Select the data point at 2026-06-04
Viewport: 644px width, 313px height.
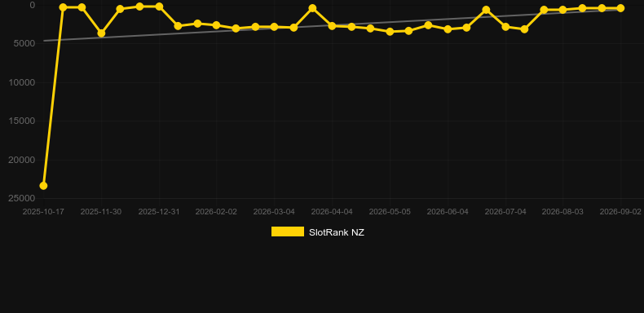pos(448,29)
